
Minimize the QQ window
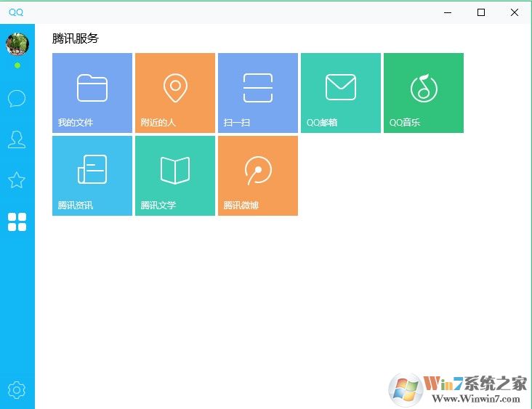447,12
